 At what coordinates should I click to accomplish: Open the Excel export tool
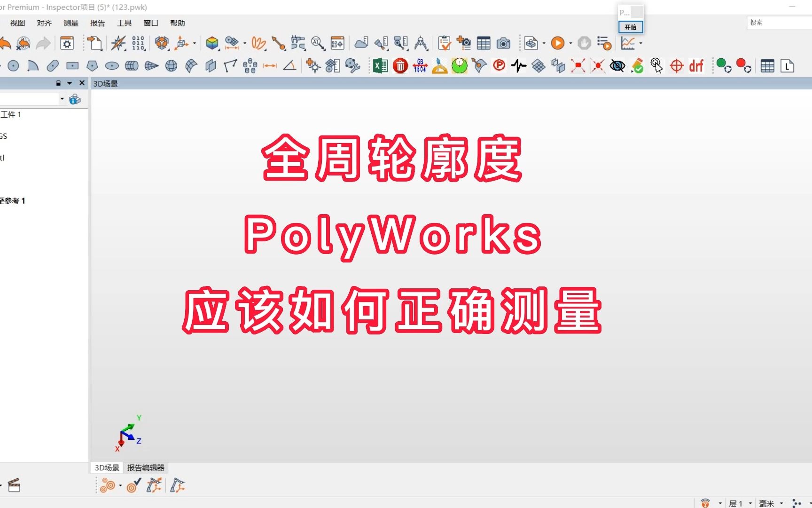coord(381,66)
